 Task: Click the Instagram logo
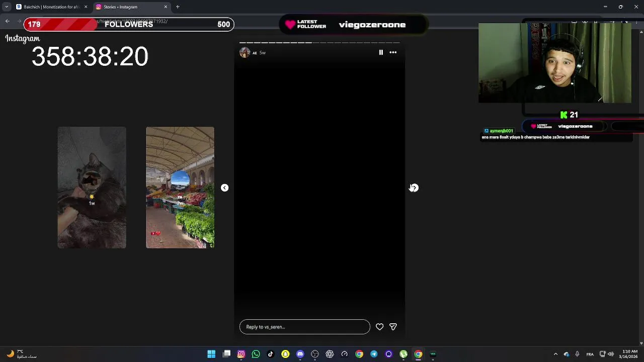(x=22, y=38)
